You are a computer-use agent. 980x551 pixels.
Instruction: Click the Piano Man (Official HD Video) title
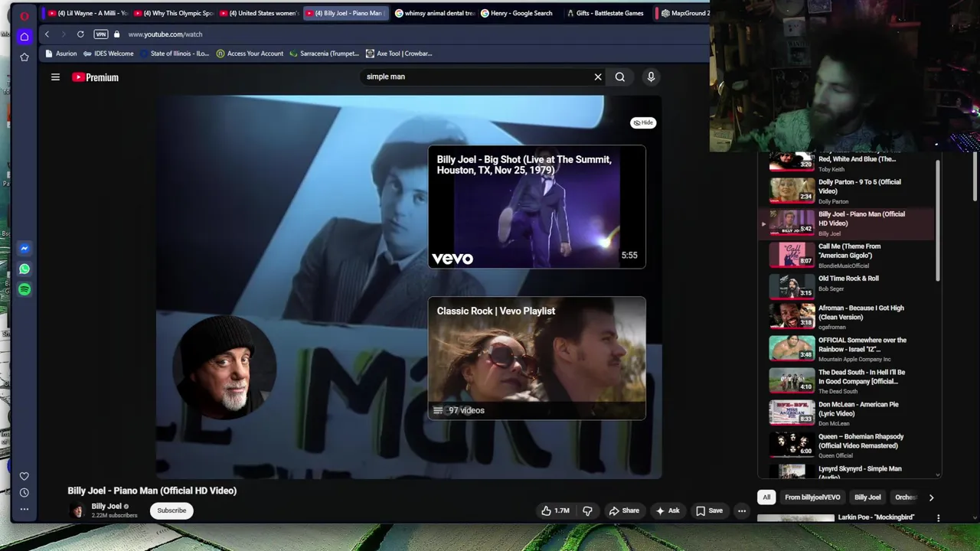point(152,491)
